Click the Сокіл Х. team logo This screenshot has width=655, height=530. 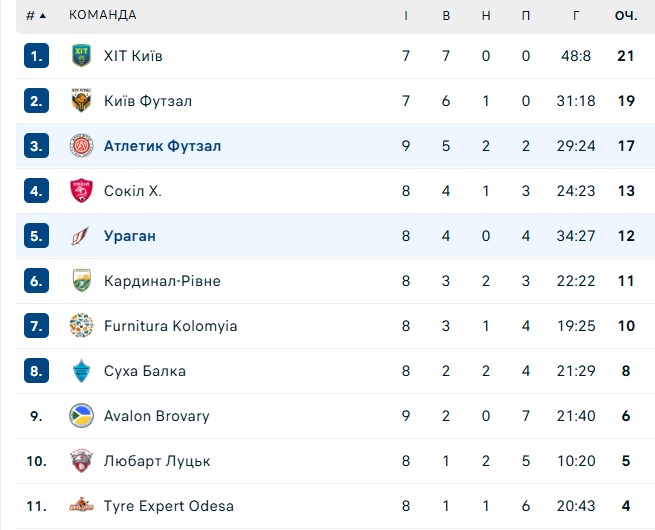tap(81, 191)
